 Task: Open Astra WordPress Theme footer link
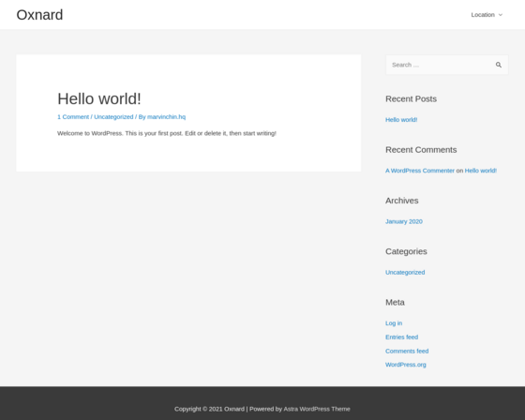point(317,409)
